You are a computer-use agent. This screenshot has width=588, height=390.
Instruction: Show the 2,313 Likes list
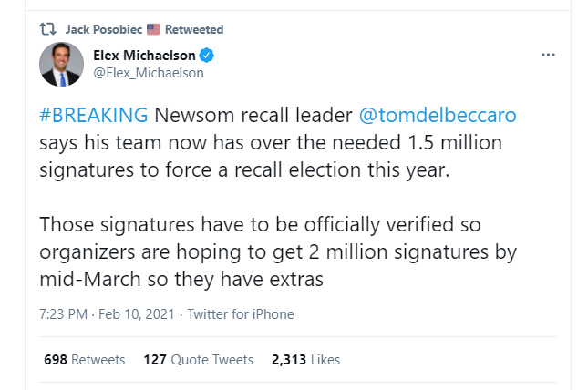(x=305, y=360)
